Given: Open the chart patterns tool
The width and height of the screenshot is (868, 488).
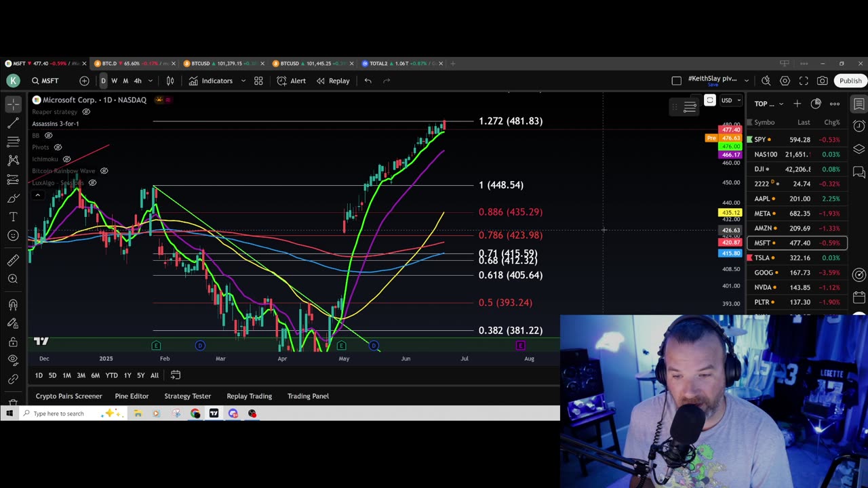Looking at the screenshot, I should (13, 161).
